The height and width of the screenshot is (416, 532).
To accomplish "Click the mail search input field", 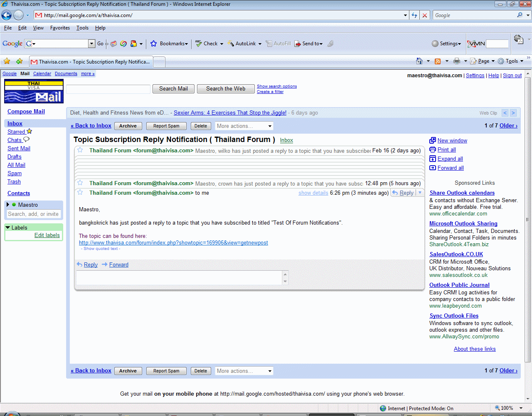I will (108, 89).
